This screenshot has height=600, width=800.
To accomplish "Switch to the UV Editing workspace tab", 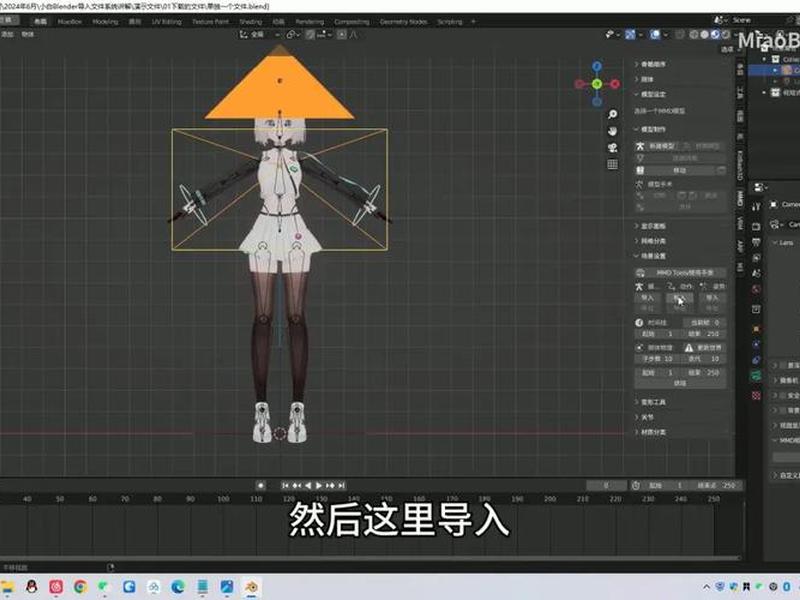I will 166,21.
